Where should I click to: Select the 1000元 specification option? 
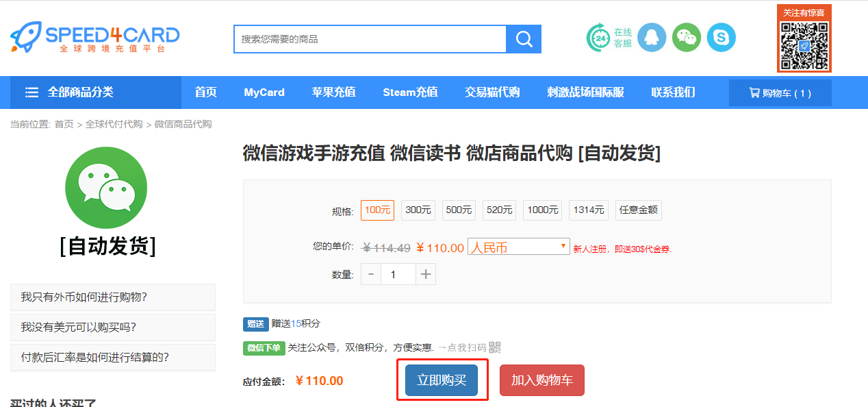tap(543, 210)
